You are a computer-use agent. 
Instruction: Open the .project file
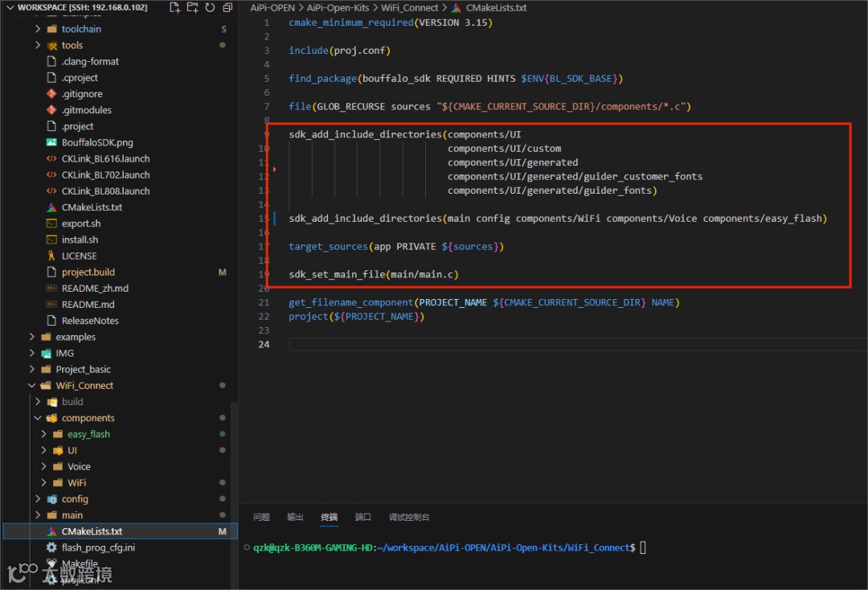(77, 126)
